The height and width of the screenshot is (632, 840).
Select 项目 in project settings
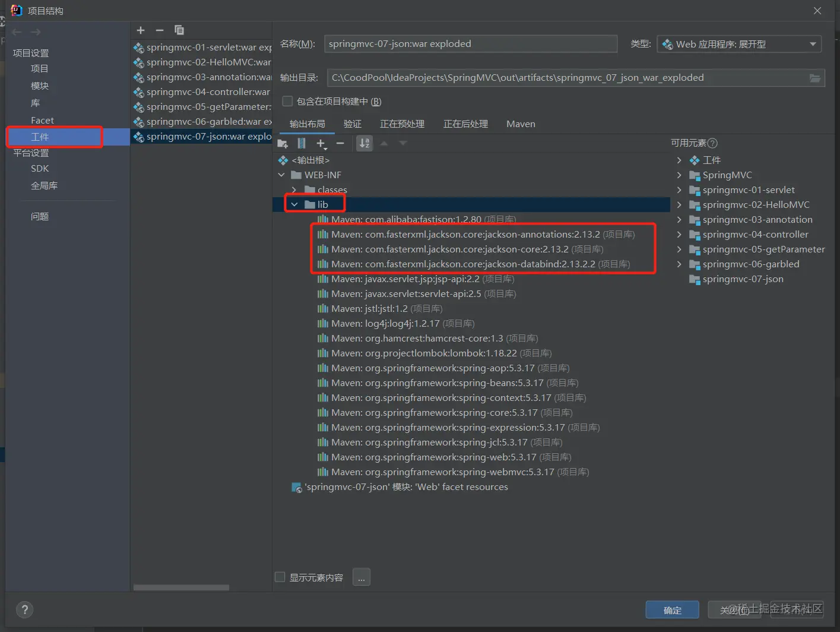click(x=40, y=69)
